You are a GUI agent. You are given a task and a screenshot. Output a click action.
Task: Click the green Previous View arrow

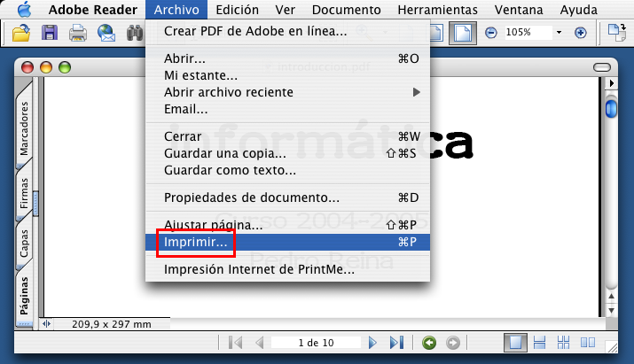click(429, 343)
